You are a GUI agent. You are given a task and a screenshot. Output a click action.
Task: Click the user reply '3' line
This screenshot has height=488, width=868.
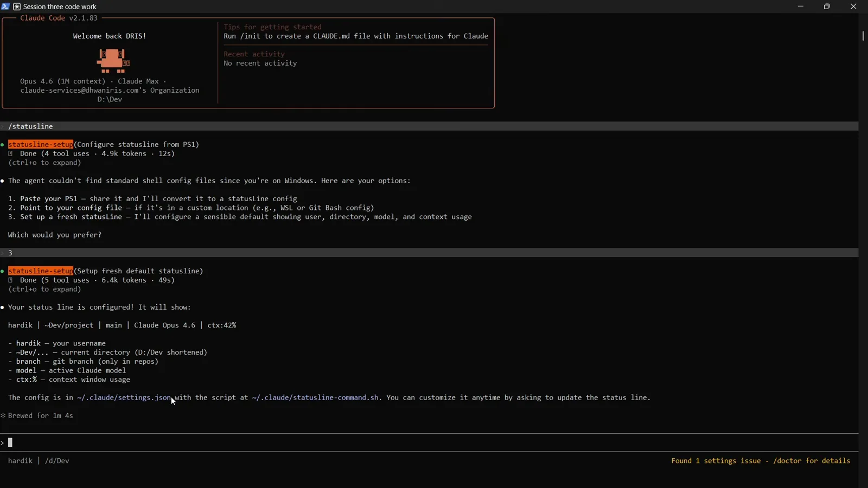tap(429, 253)
